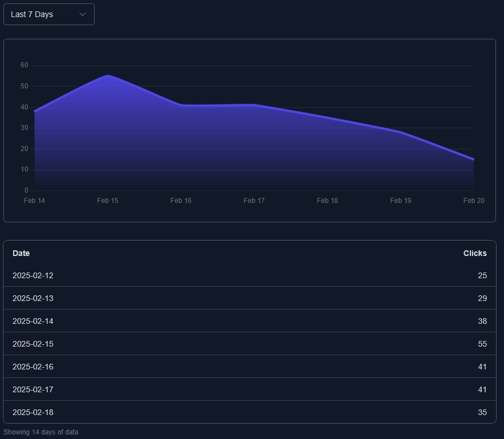
Task: Click the 40 y-axis label
Action: coord(25,107)
